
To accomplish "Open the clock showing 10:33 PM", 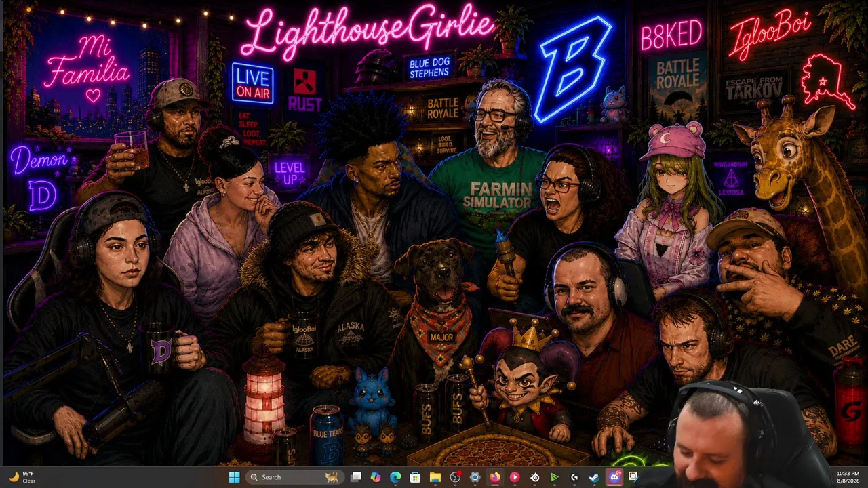I will tap(847, 477).
